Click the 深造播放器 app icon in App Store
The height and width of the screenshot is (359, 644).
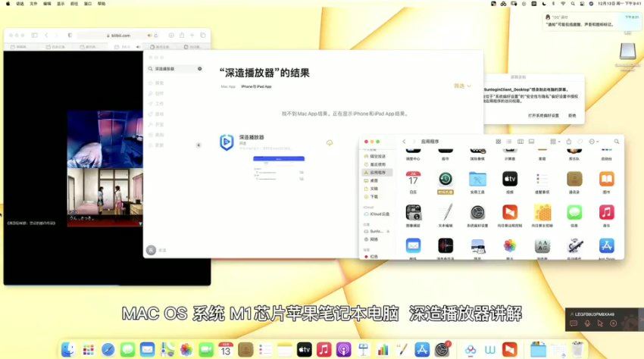227,142
